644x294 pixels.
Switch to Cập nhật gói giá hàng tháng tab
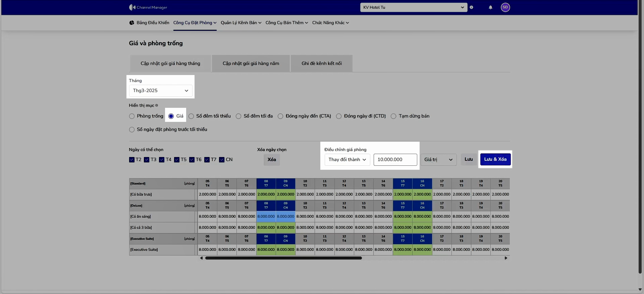(x=170, y=64)
